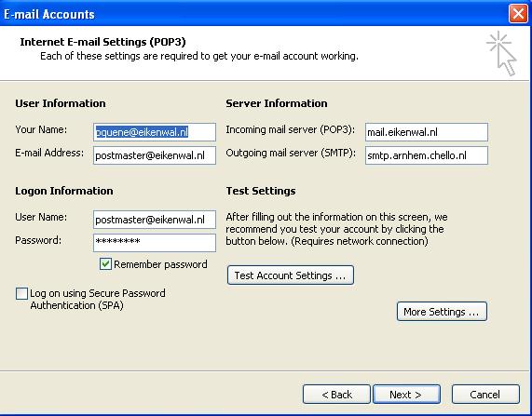Viewport: 532px width, 416px height.
Task: Click the Test Account Settings button
Action: 291,275
